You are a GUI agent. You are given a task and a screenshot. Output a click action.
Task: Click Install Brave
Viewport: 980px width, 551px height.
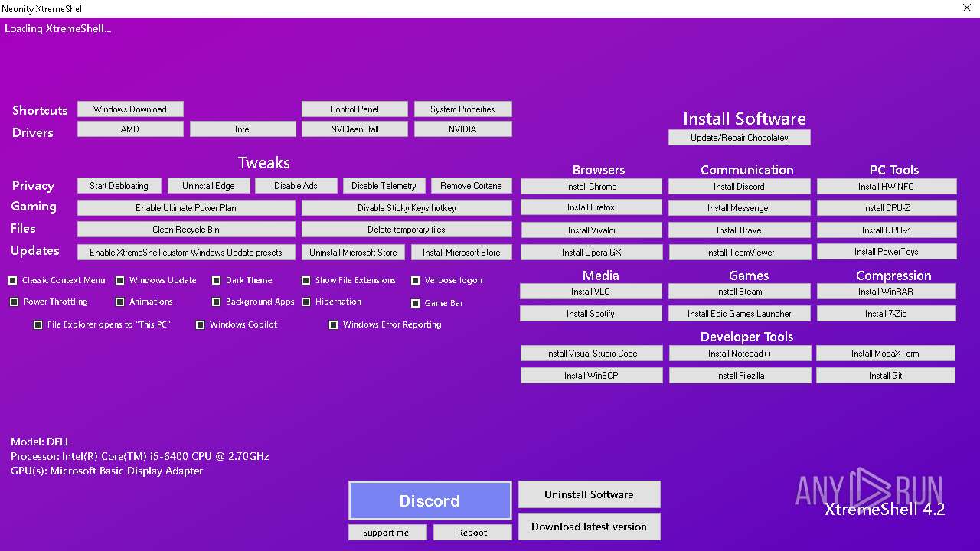(740, 230)
